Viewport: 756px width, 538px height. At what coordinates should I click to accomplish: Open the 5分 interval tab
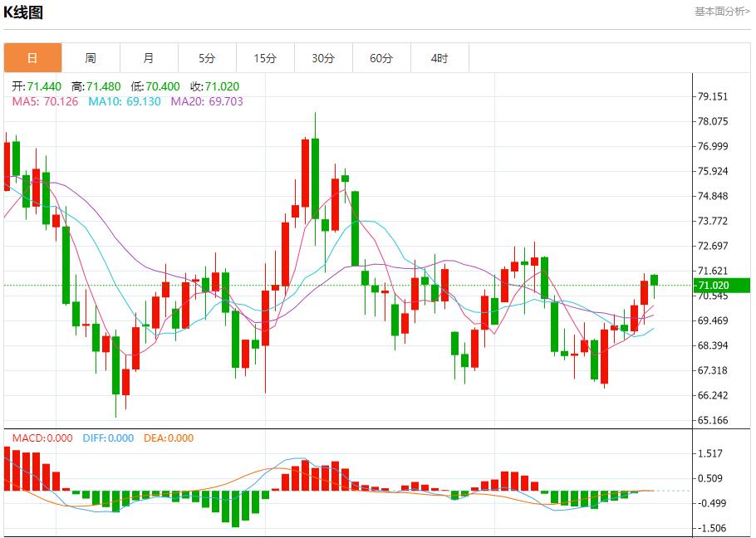207,58
